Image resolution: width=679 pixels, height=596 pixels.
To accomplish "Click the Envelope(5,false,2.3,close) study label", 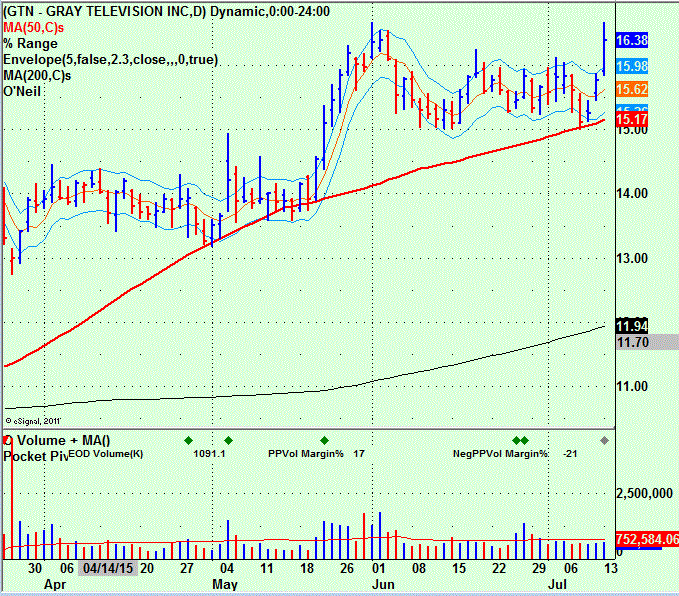I will coord(110,59).
